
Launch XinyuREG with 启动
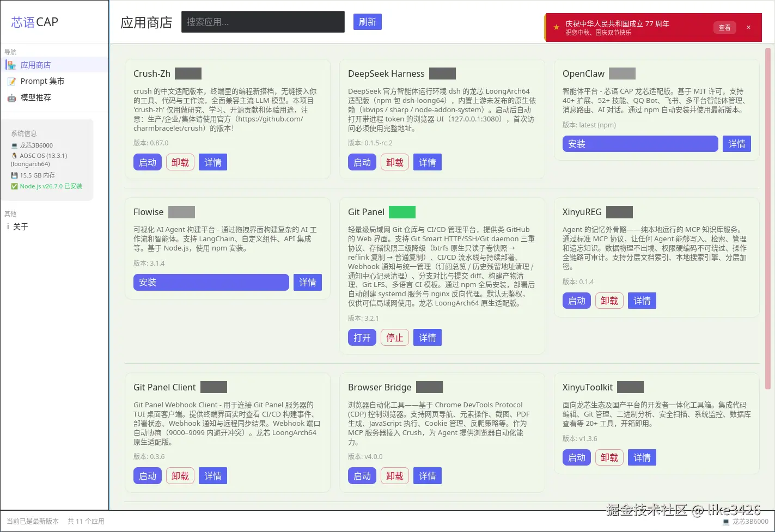[577, 301]
